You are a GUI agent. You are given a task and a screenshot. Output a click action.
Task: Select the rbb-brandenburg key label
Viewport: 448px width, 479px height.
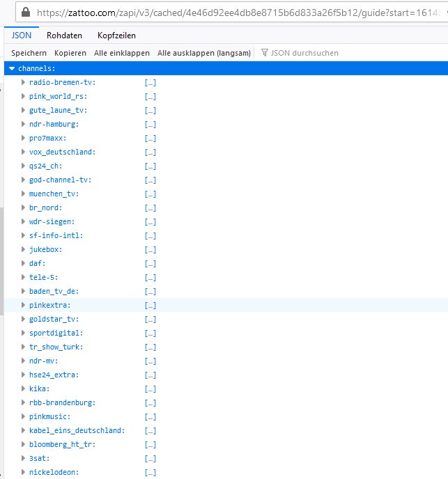pyautogui.click(x=63, y=402)
